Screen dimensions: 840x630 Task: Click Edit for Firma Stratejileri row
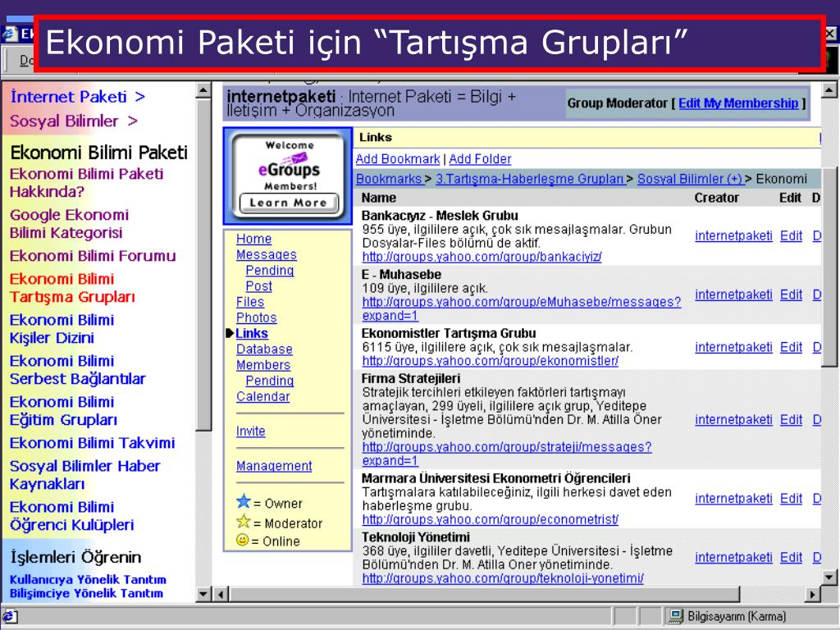point(792,420)
